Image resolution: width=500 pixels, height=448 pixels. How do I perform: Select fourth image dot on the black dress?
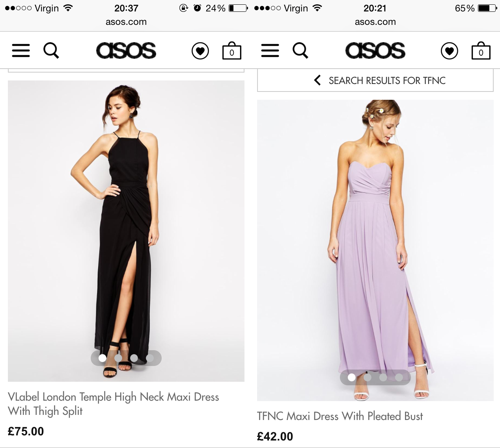(150, 358)
